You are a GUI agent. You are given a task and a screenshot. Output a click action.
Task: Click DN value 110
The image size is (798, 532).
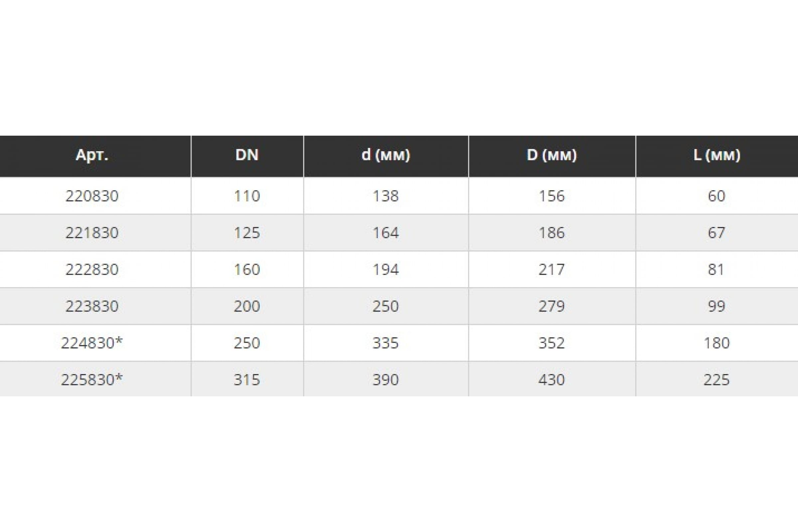tap(247, 196)
